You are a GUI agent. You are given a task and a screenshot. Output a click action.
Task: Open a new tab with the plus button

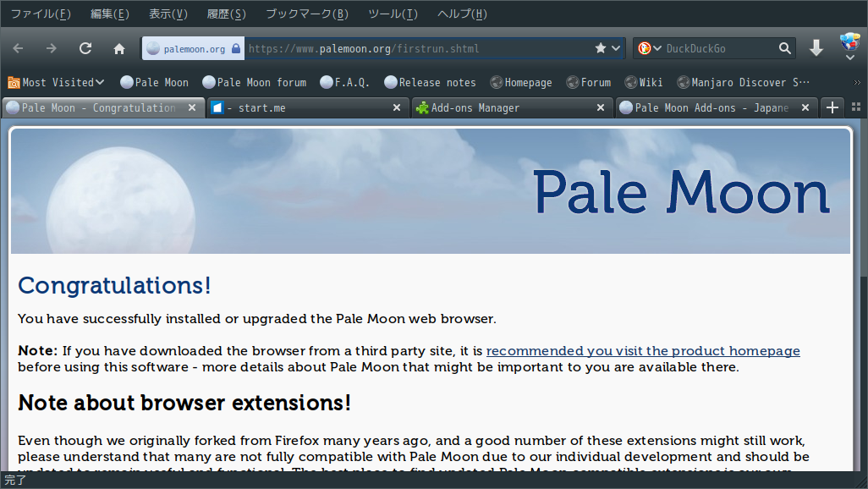832,107
